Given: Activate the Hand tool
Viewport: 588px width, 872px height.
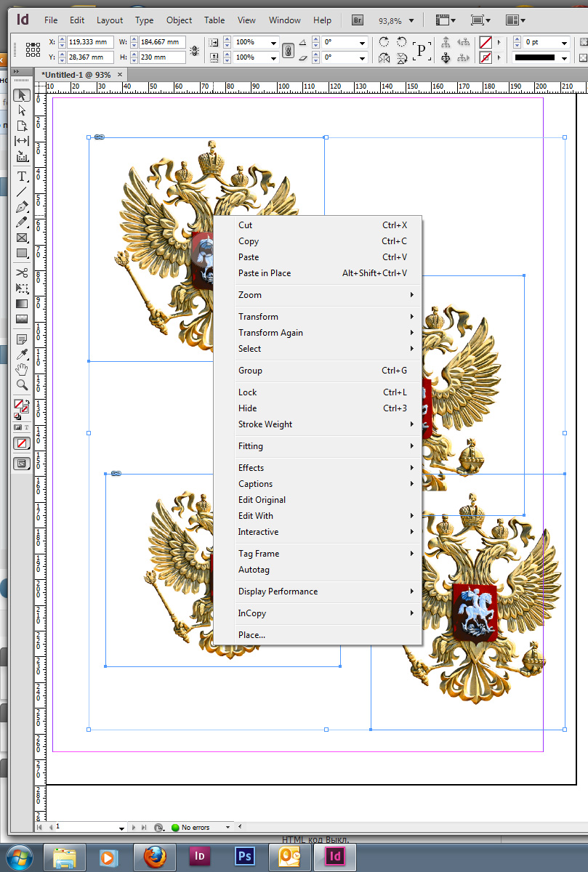Looking at the screenshot, I should click(x=22, y=370).
